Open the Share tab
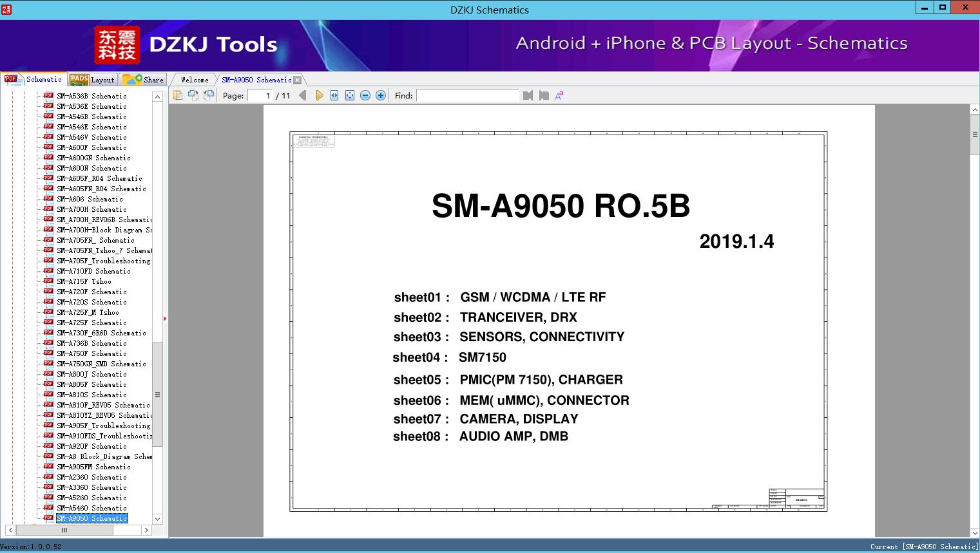The image size is (980, 553). click(144, 80)
